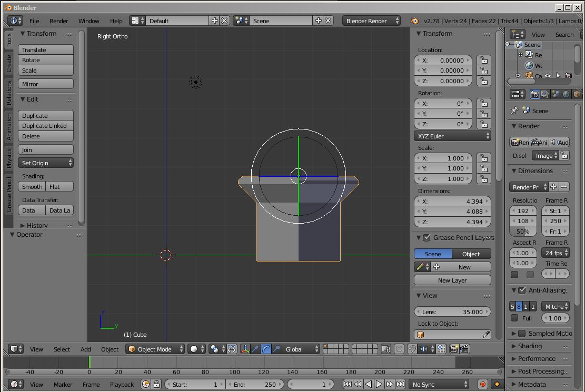Switch to the World properties tab
Viewport: 585px width, 392px height.
(x=566, y=94)
